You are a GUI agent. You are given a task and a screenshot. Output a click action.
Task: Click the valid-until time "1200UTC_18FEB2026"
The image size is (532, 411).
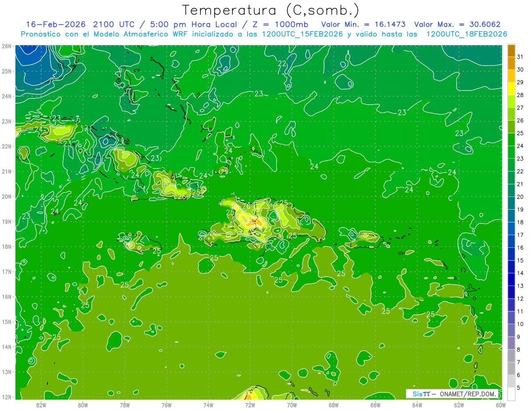(x=466, y=34)
